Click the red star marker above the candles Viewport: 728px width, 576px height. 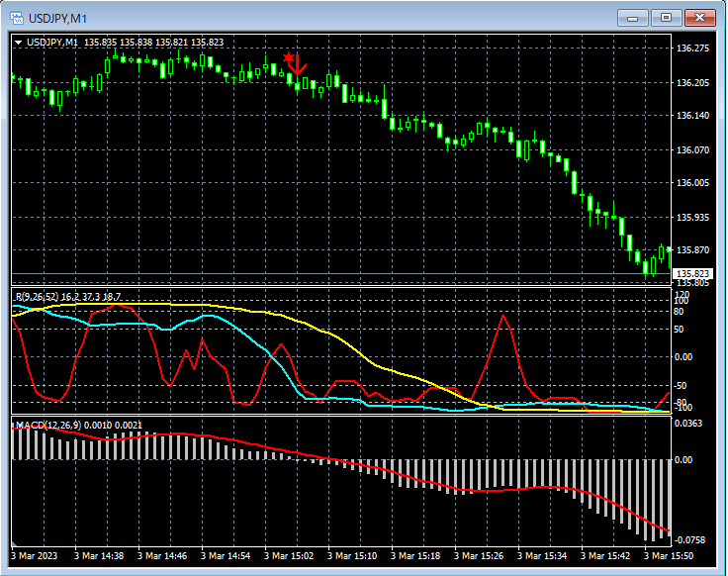tap(288, 57)
